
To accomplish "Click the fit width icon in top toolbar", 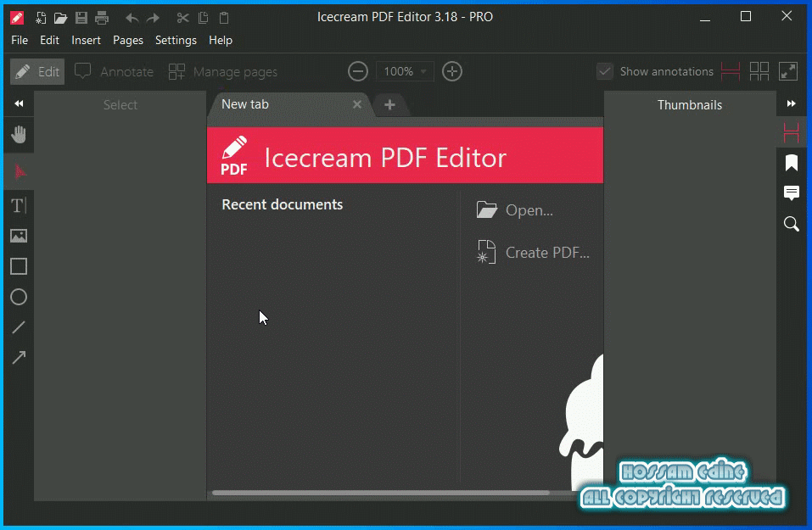I will click(731, 71).
